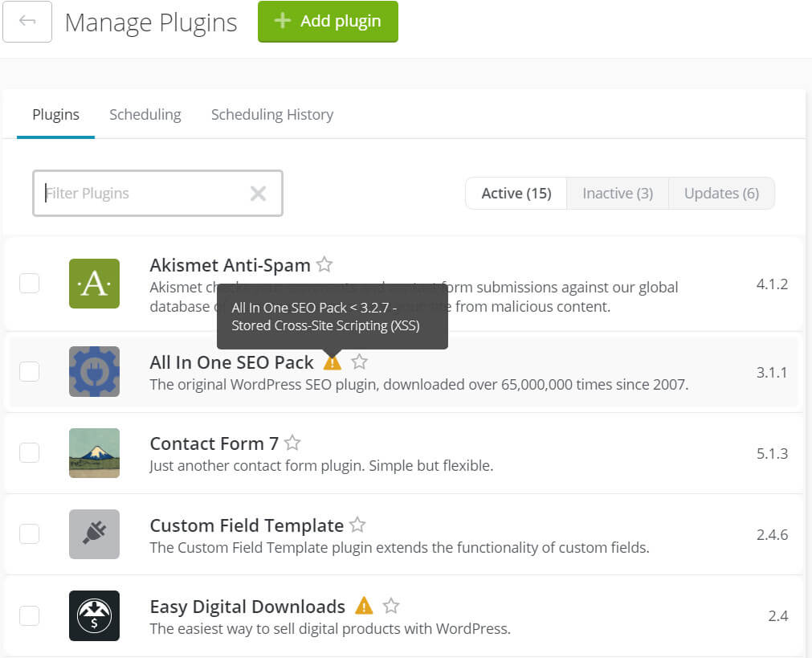The width and height of the screenshot is (812, 658).
Task: Click the 'original WordPress SEO plugin' description
Action: click(419, 385)
